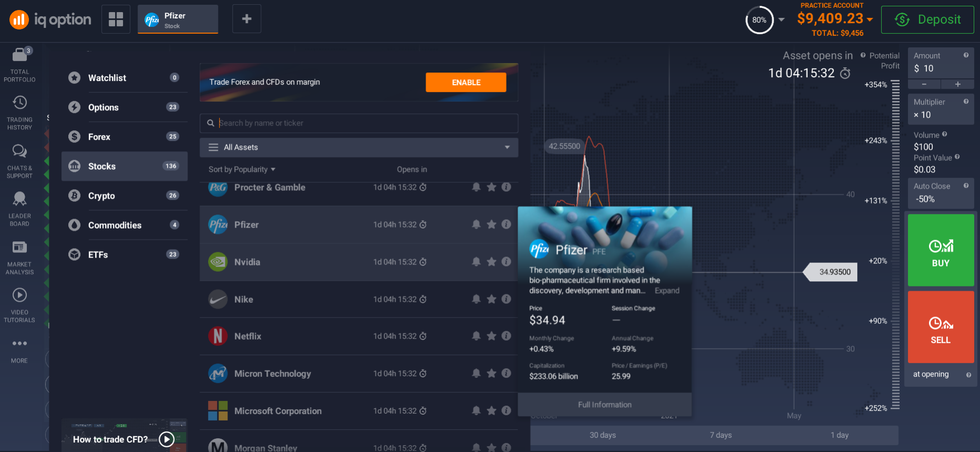Switch to the Pfizer Stock tab

pos(178,19)
